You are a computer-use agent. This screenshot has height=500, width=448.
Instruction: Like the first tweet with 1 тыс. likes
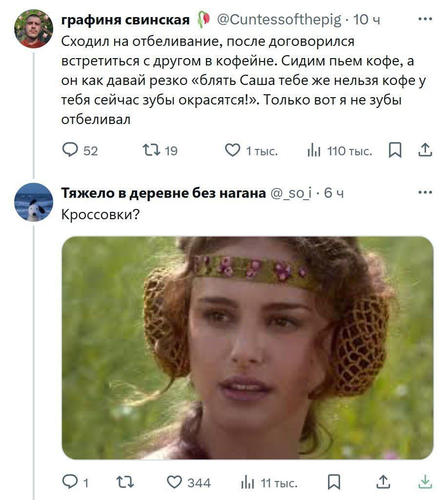coord(251,150)
